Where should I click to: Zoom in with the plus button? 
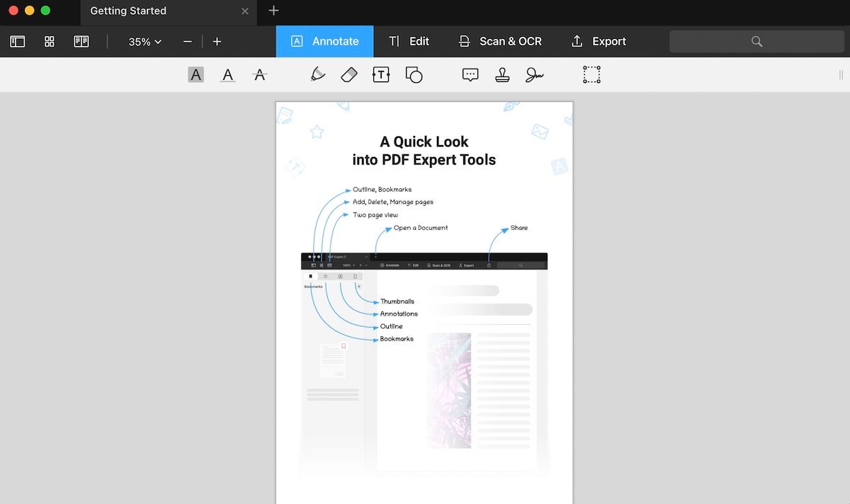point(217,42)
